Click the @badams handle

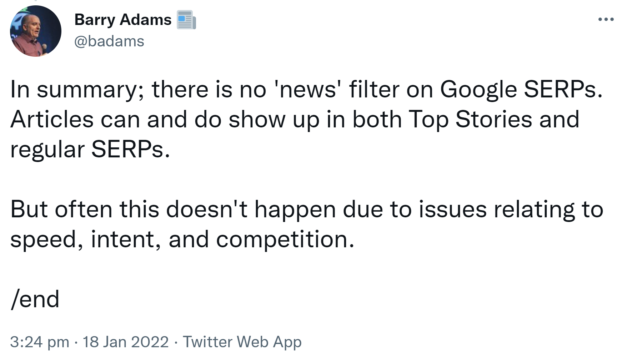(x=109, y=41)
